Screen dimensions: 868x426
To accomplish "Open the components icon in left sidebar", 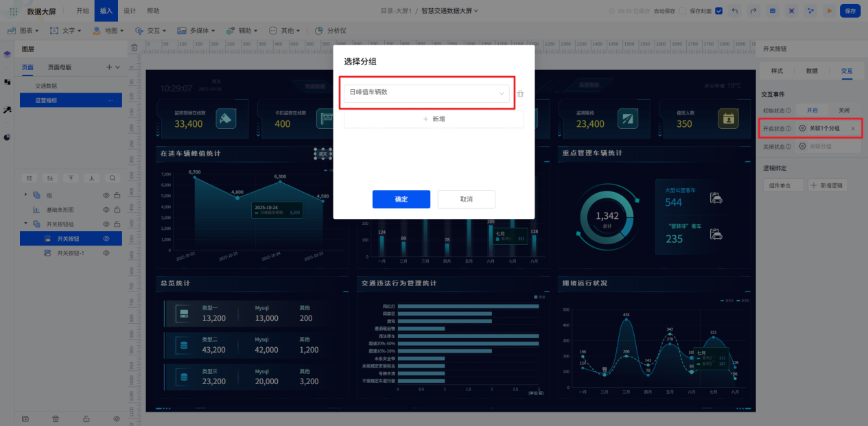I will click(7, 82).
